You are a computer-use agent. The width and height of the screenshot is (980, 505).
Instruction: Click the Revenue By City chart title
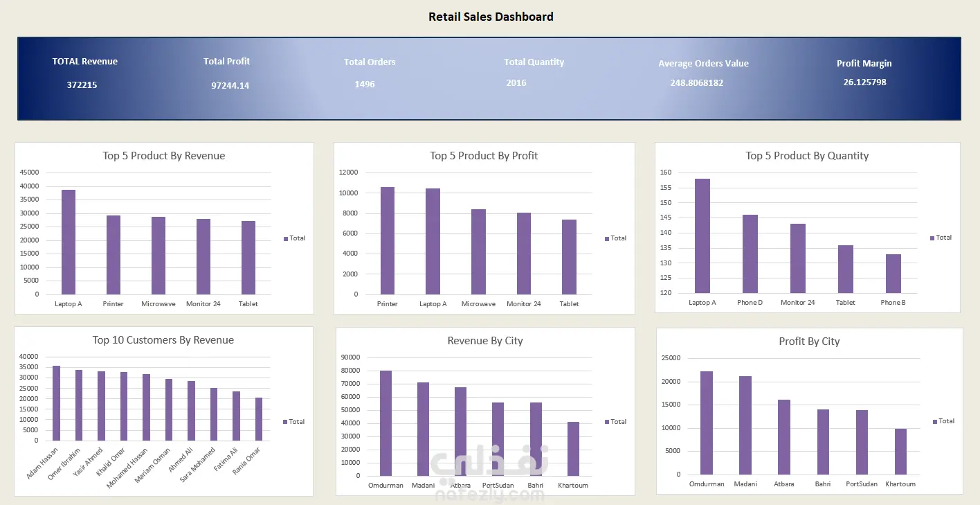coord(485,341)
